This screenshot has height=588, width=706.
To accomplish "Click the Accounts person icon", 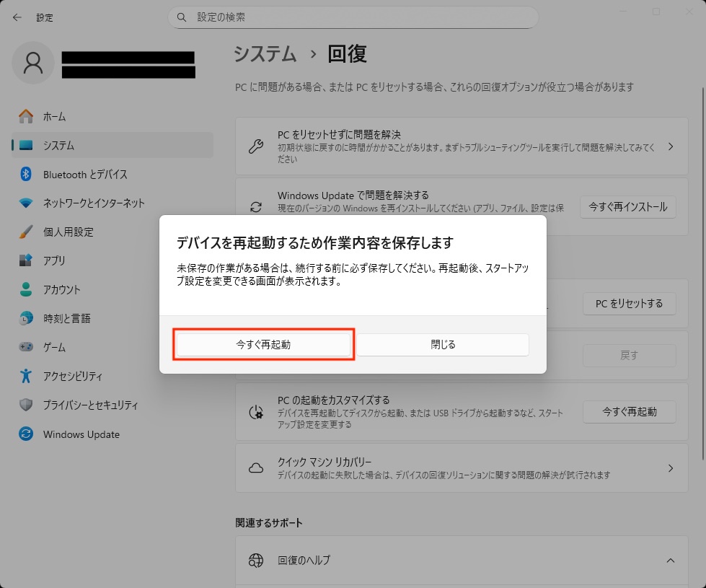I will click(26, 289).
